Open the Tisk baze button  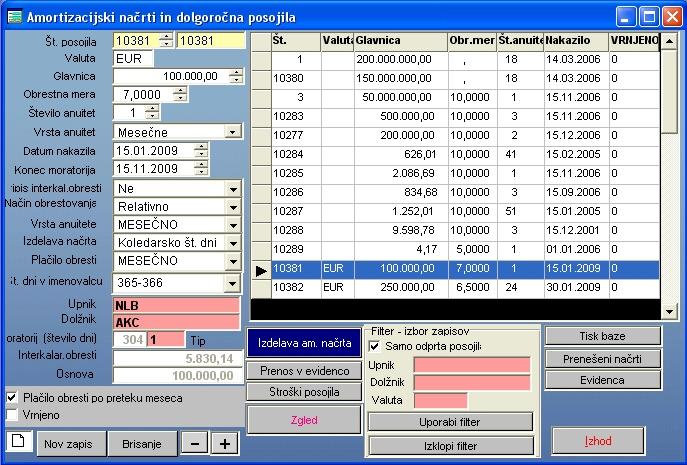point(602,336)
